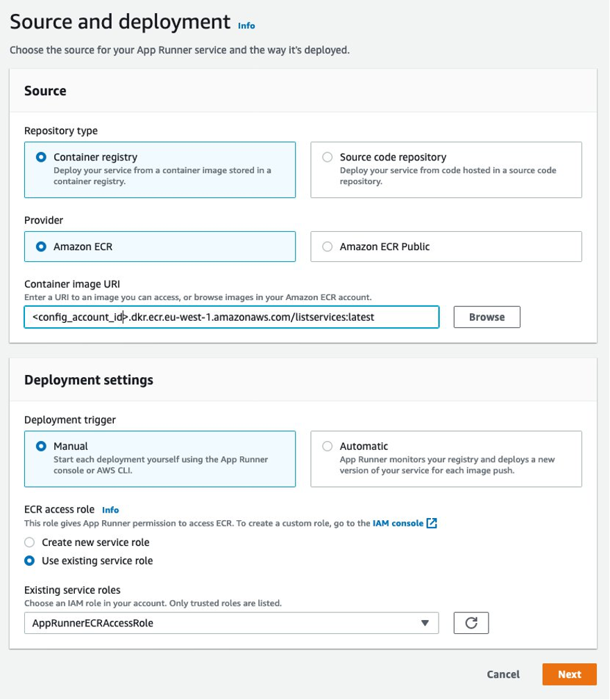Click the Next button to proceed

(569, 674)
